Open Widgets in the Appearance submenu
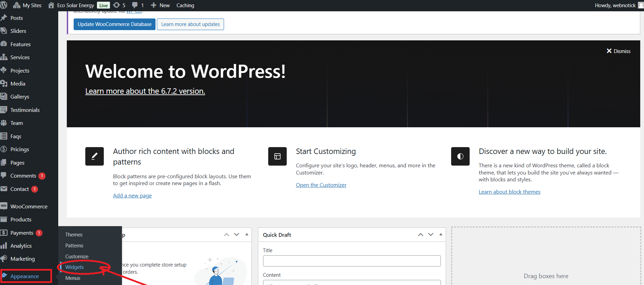 click(x=74, y=267)
